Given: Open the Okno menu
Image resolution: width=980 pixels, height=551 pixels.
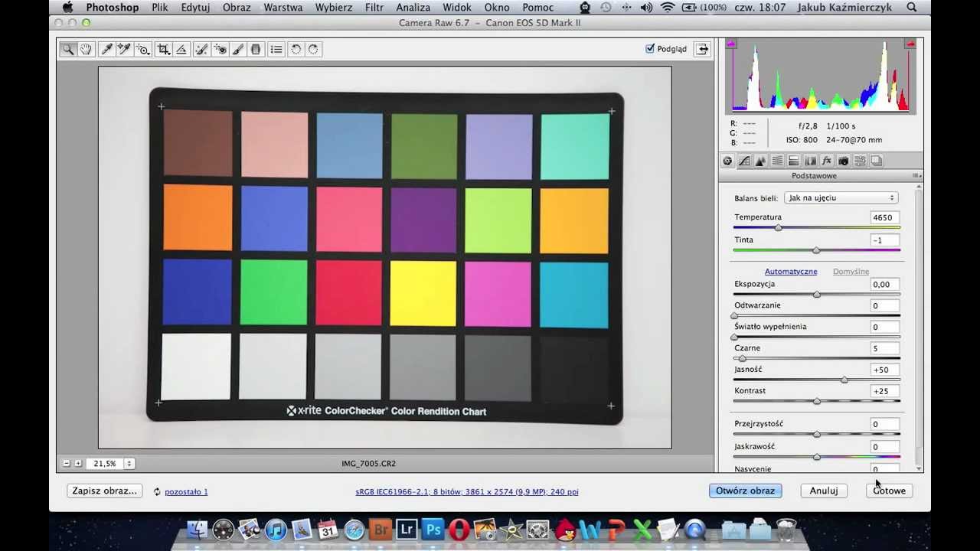Looking at the screenshot, I should (497, 8).
